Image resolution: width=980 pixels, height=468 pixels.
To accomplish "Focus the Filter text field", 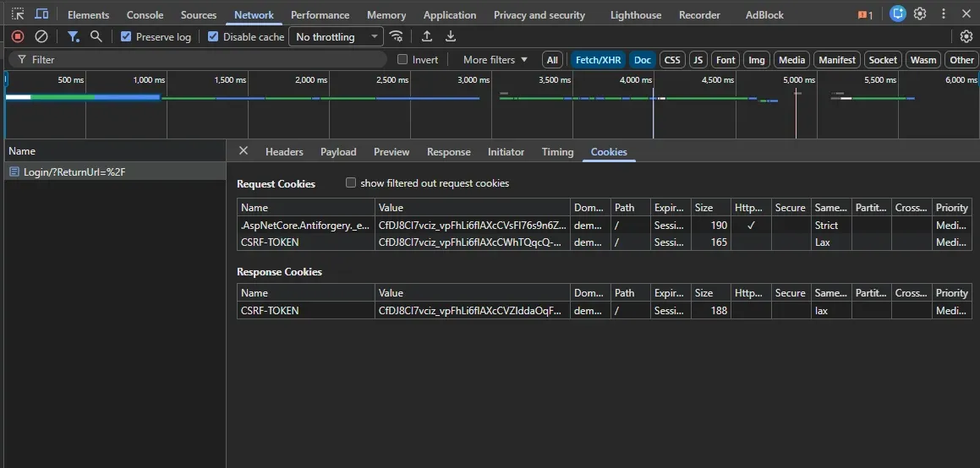I will (198, 60).
